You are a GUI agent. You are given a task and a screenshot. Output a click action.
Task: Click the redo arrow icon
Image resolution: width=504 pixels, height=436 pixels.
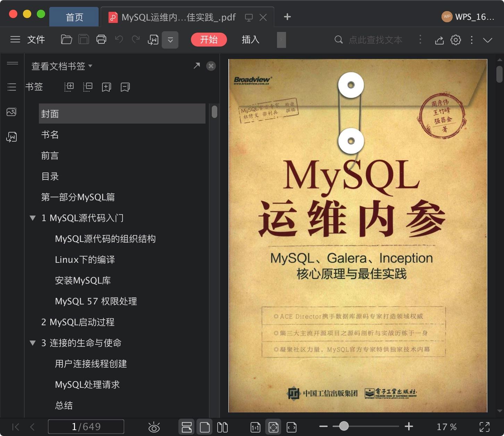pos(136,40)
